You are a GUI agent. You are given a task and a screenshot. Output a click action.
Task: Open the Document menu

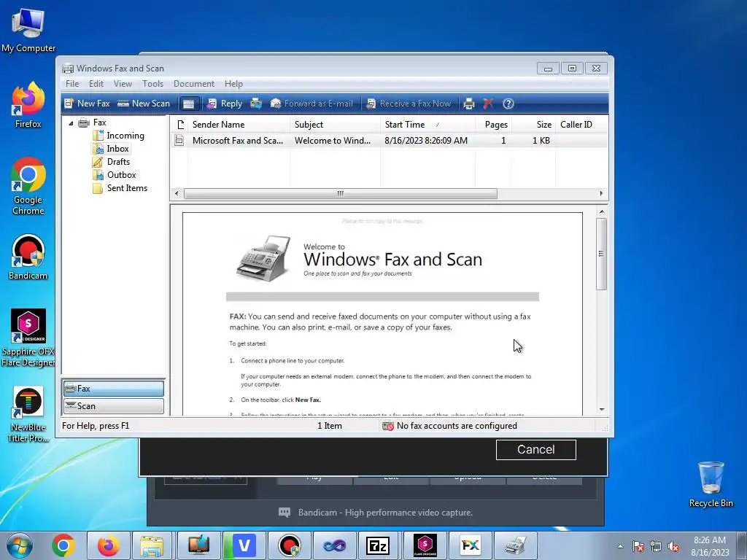(x=194, y=84)
